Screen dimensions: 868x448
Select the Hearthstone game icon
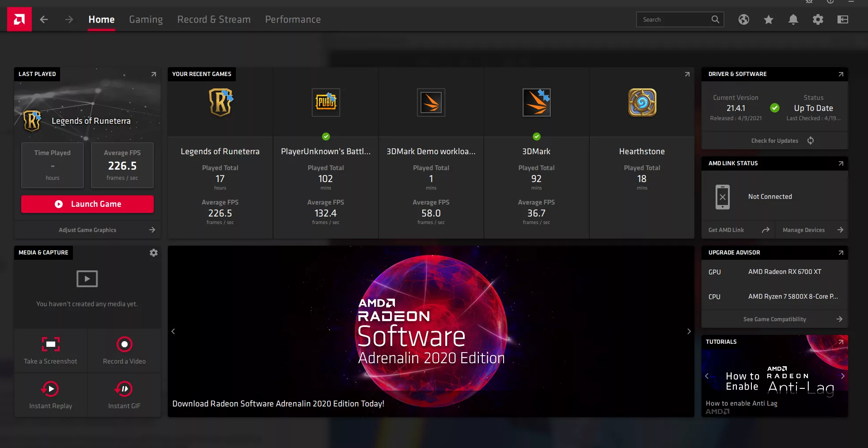click(642, 103)
